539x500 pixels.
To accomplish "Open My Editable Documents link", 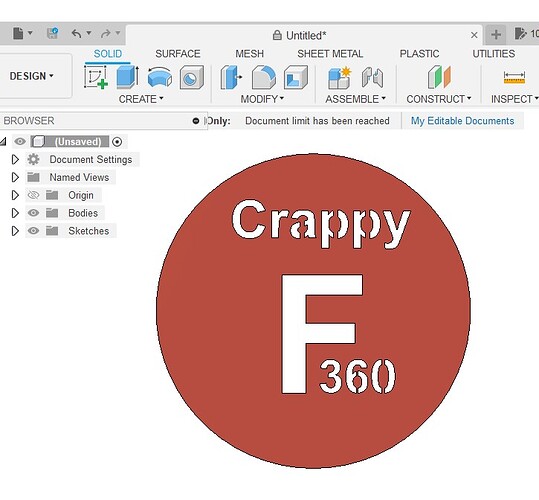I will point(463,121).
